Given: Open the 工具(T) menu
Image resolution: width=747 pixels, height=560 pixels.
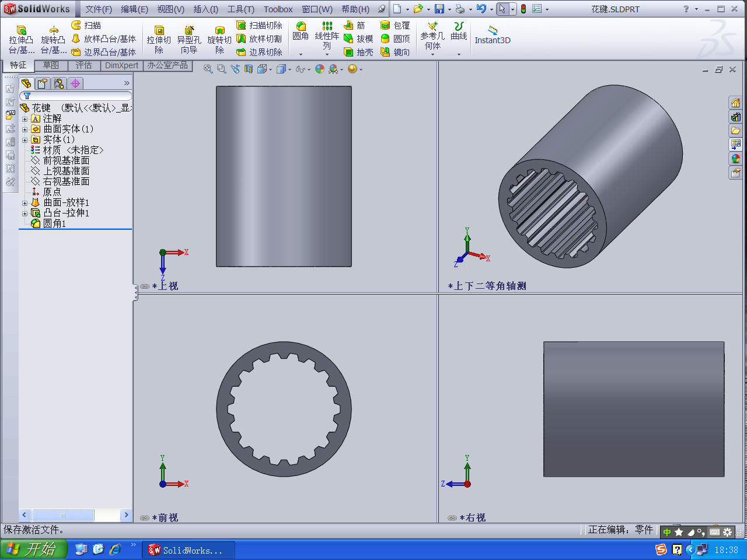Looking at the screenshot, I should click(240, 9).
